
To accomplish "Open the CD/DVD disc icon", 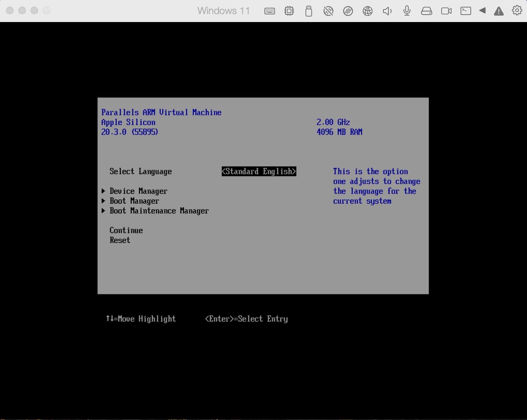I will coord(348,11).
